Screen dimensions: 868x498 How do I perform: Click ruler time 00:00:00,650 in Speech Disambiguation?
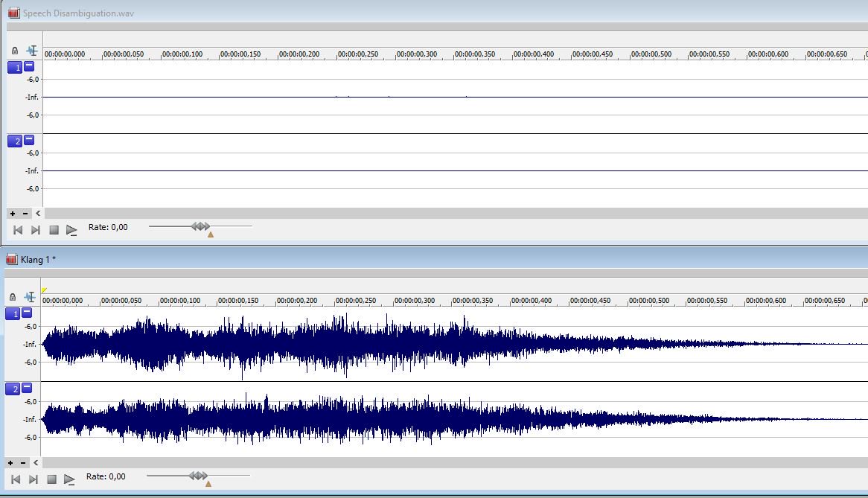(x=827, y=54)
